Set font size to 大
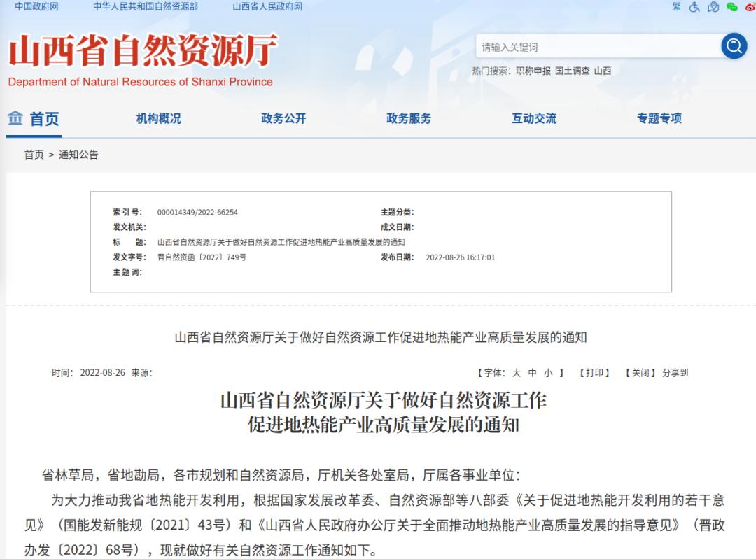 click(x=516, y=373)
